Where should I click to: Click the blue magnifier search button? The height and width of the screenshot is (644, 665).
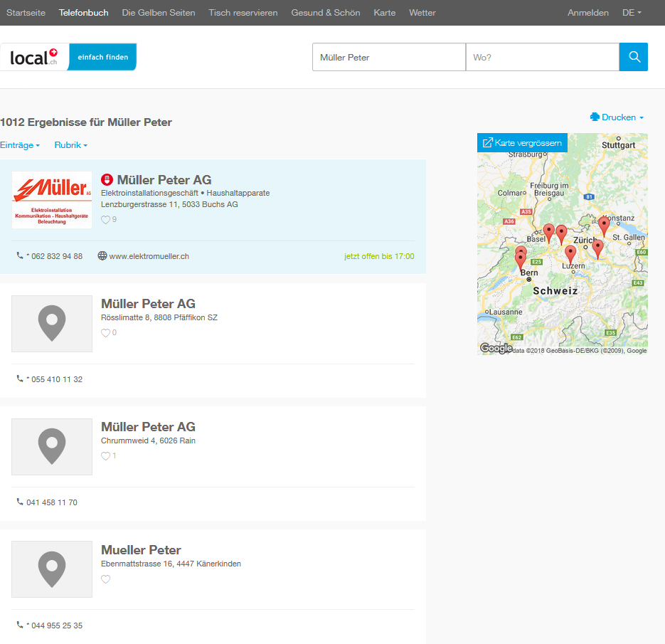(x=633, y=57)
